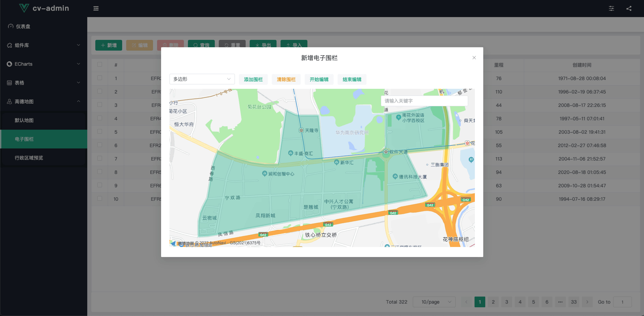Check the checkbox for row 1
The width and height of the screenshot is (644, 316).
pyautogui.click(x=100, y=78)
